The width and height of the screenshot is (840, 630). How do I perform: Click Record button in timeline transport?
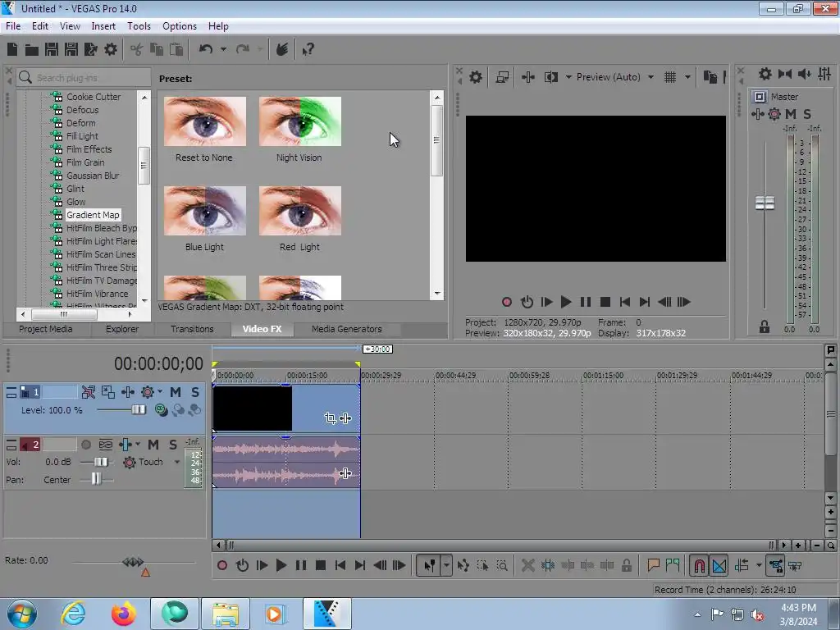222,565
